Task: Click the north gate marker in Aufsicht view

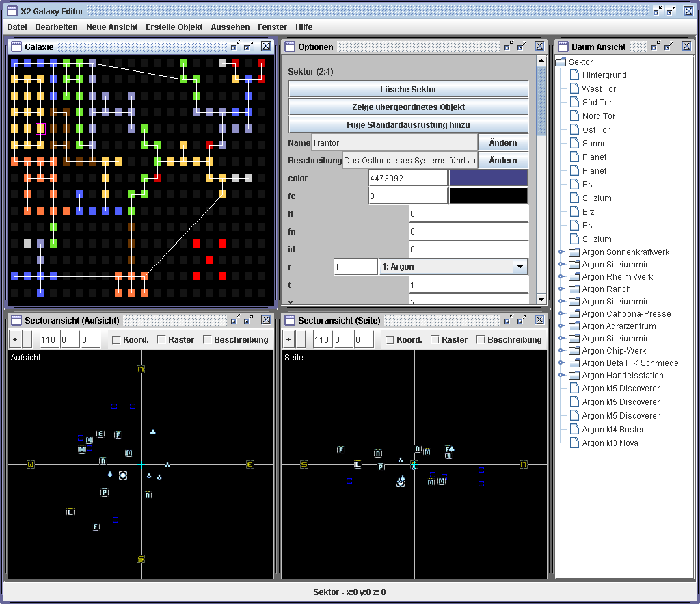Action: 141,369
